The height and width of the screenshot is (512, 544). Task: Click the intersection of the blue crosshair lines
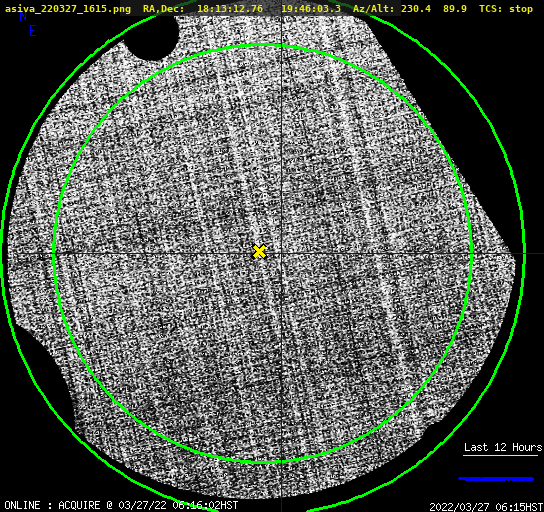point(281,254)
